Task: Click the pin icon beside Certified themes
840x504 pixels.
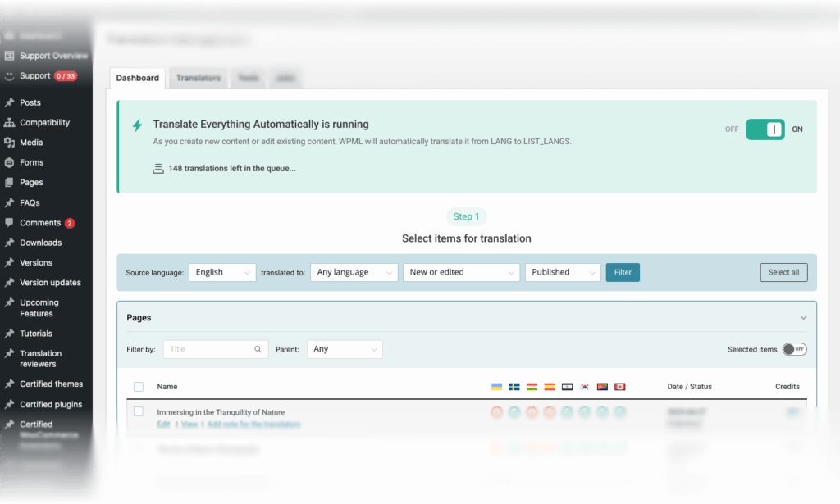Action: 9,384
